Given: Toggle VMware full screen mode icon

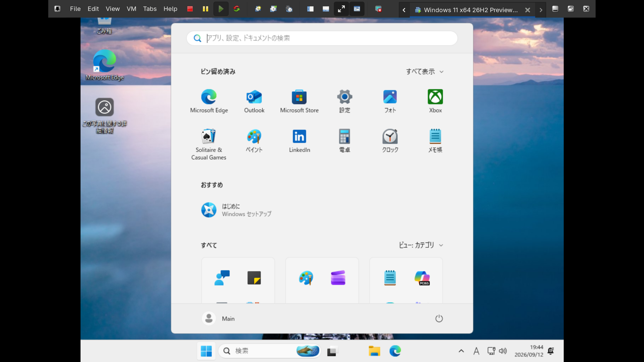Looking at the screenshot, I should point(341,9).
